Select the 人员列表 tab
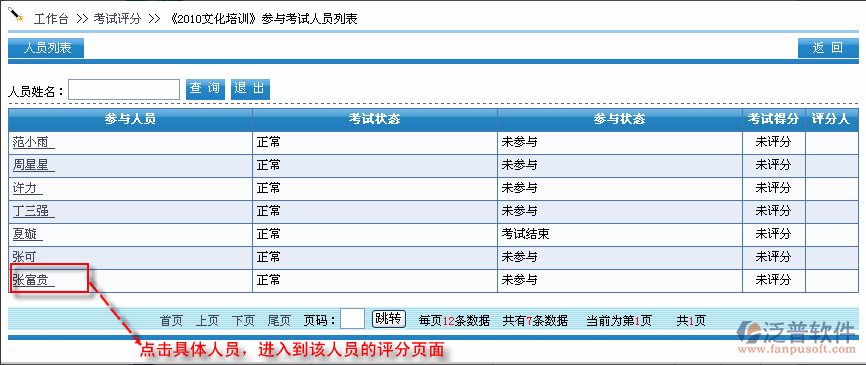 click(46, 48)
